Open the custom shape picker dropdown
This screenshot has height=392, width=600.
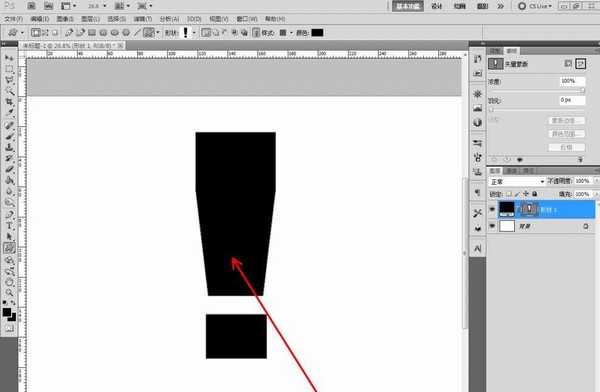tap(194, 33)
